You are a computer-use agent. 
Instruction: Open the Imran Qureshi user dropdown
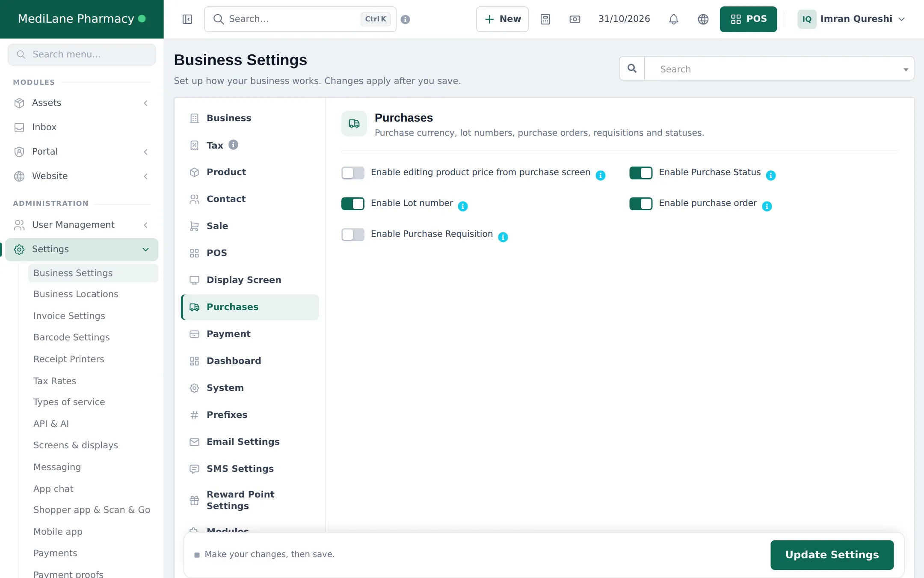852,19
